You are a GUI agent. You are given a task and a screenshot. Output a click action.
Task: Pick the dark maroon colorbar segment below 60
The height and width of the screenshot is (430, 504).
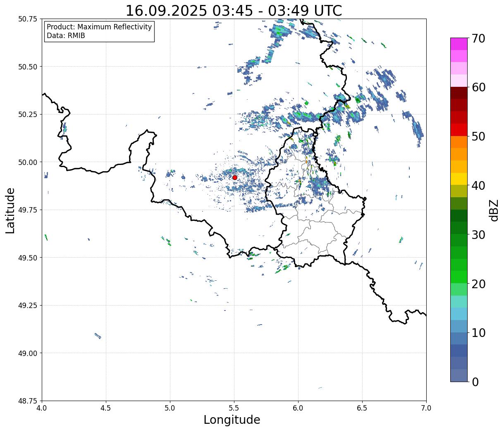tap(459, 93)
